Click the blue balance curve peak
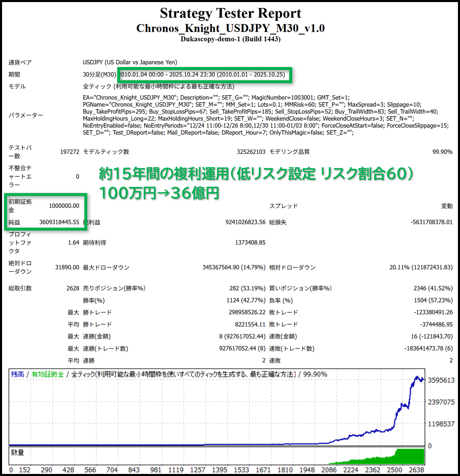 click(417, 377)
